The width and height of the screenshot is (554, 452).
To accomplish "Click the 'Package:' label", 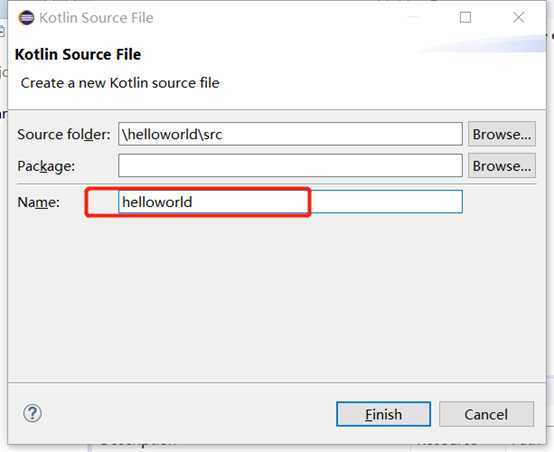I will [46, 166].
